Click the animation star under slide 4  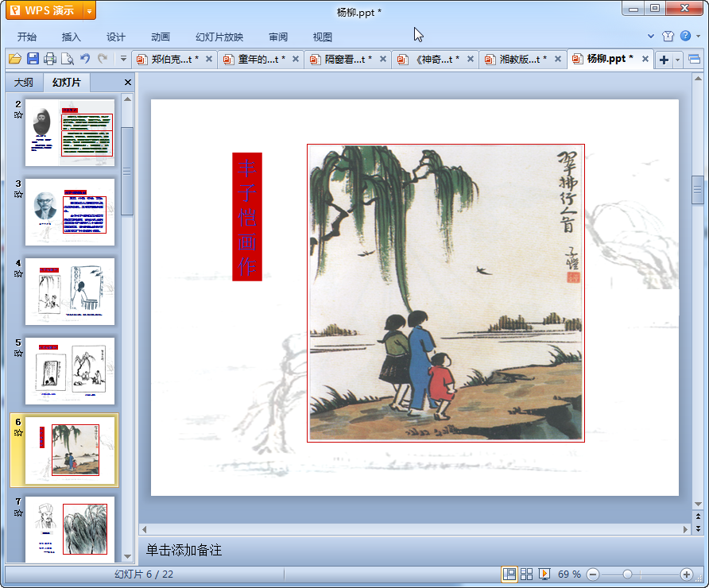tap(18, 274)
